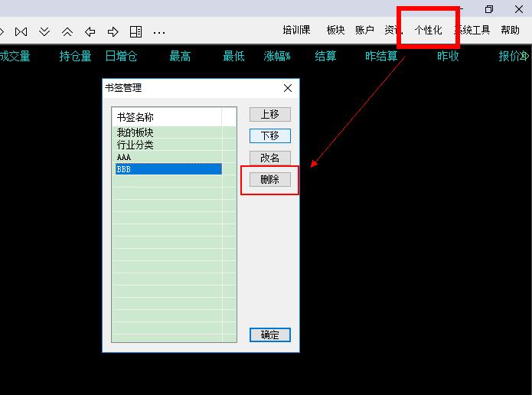The height and width of the screenshot is (395, 532).
Task: Open the 帮助 menu
Action: tap(510, 31)
